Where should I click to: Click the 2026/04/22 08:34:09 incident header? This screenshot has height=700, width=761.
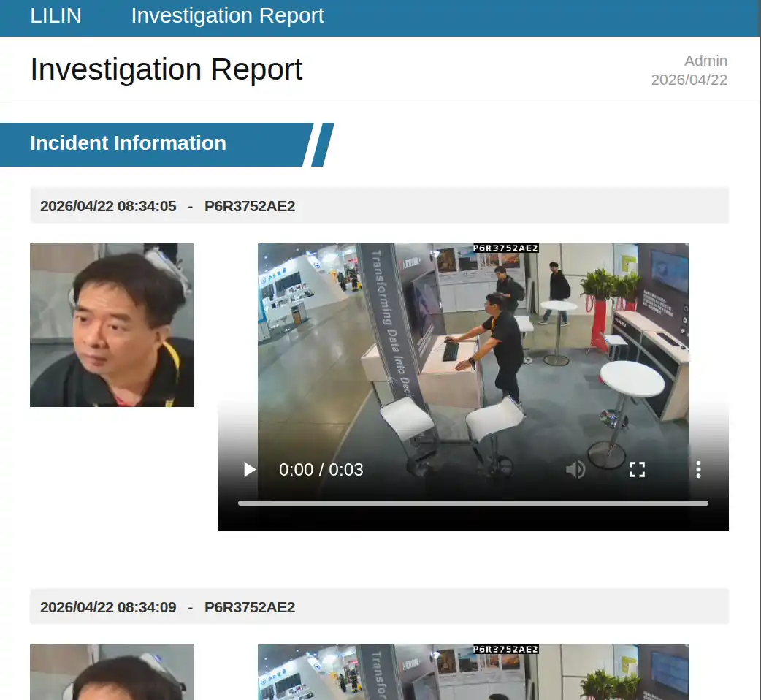pos(379,606)
